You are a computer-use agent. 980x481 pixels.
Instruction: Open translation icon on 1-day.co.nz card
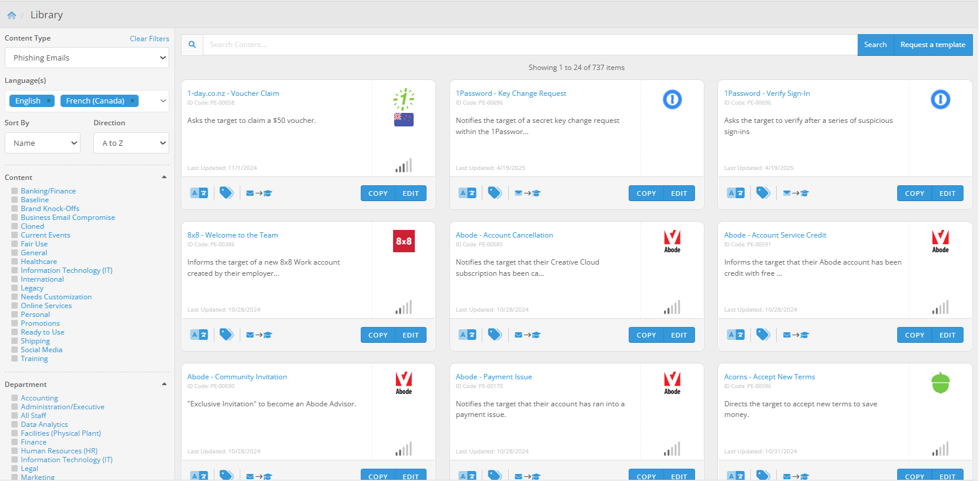tap(199, 193)
